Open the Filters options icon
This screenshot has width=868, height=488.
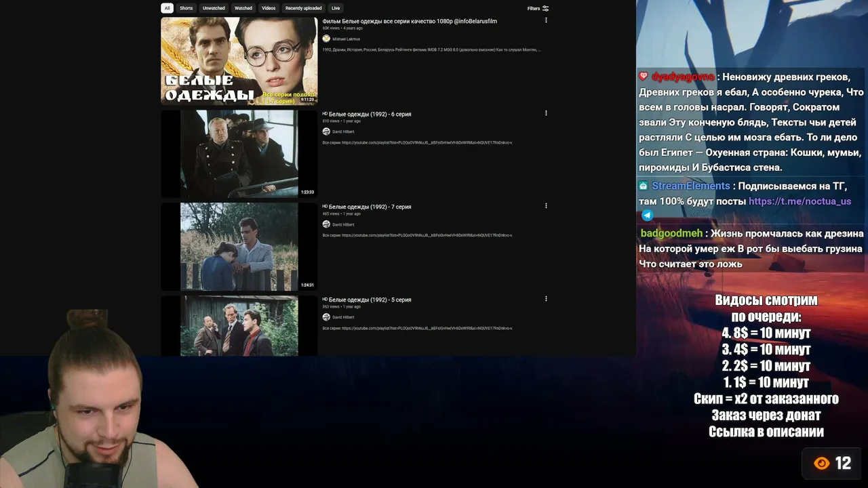point(546,9)
